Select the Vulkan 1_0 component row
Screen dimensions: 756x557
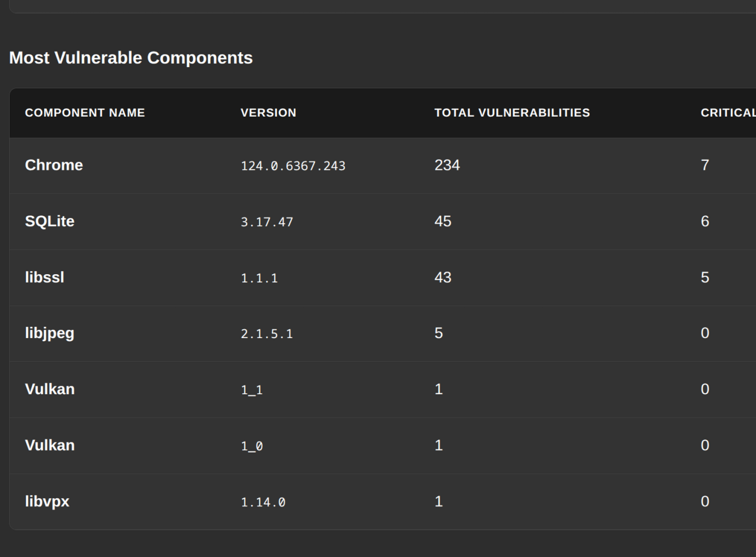point(206,445)
